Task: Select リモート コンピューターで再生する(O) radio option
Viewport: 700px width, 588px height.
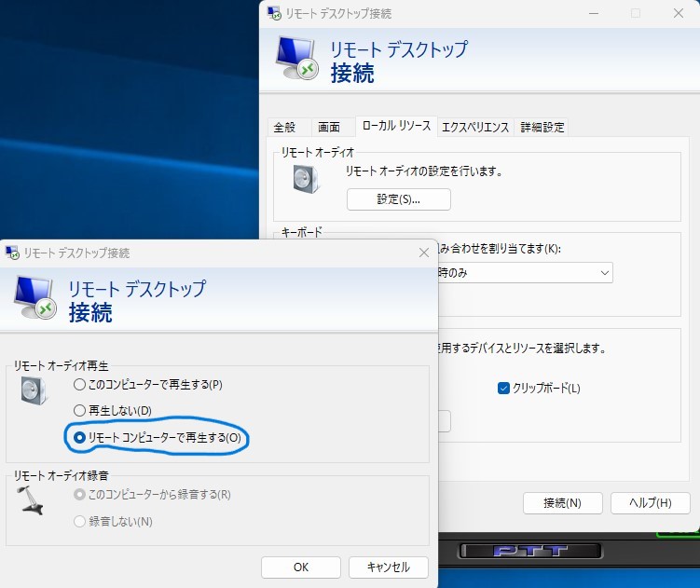Action: point(79,437)
